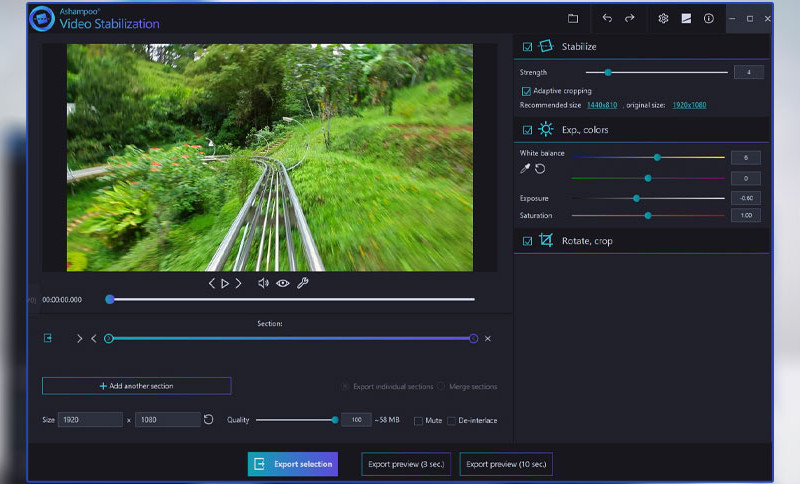Click the Rotate, crop icon
The width and height of the screenshot is (800, 484).
(545, 240)
